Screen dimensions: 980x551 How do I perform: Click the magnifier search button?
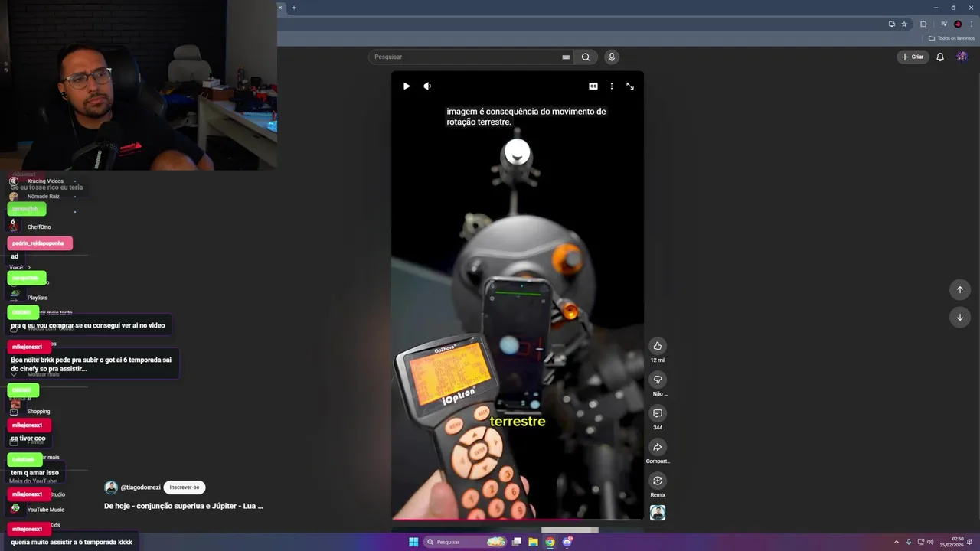[586, 57]
